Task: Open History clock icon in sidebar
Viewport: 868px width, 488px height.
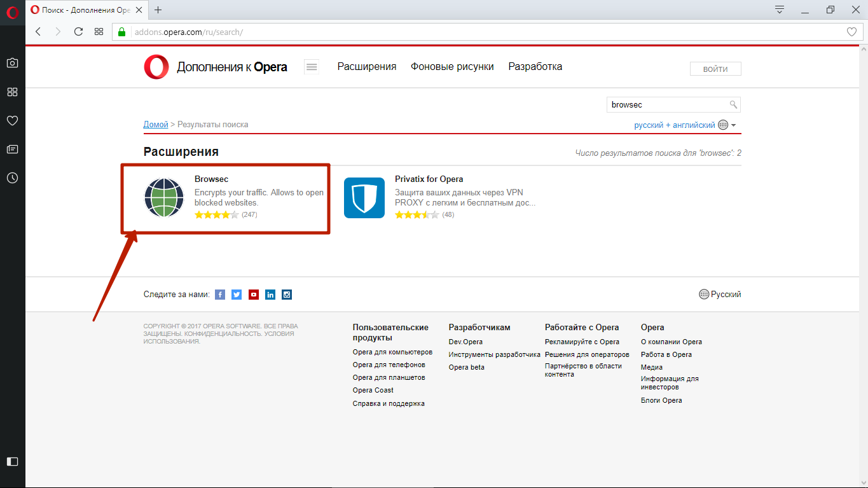Action: [x=12, y=178]
